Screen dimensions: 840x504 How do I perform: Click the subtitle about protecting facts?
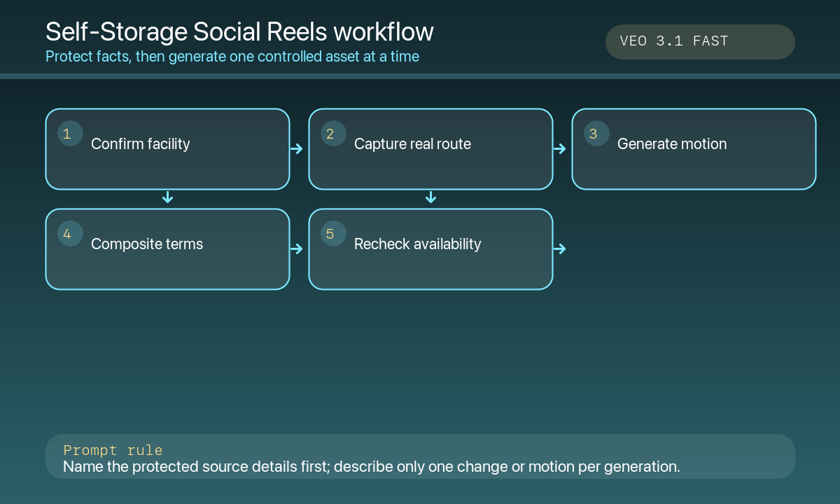point(232,57)
